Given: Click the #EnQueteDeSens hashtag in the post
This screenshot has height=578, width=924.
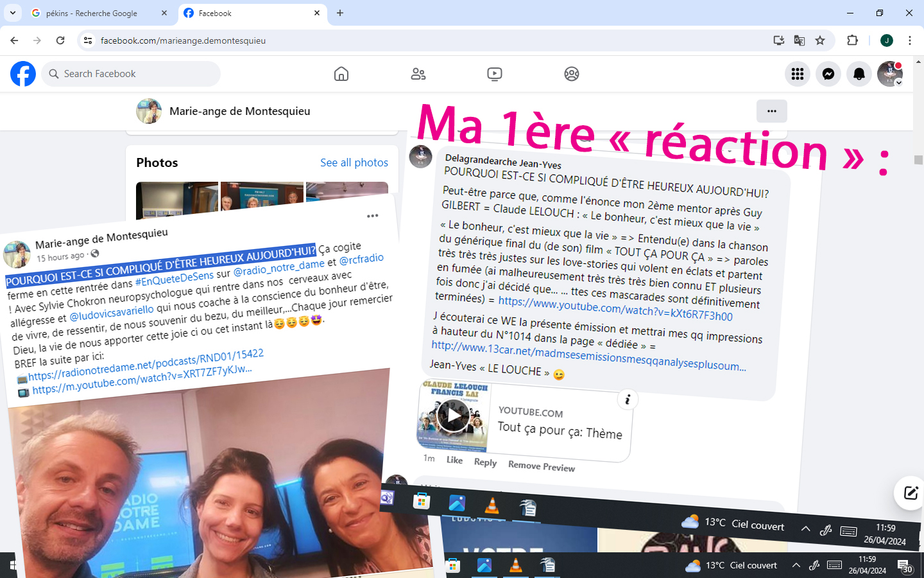Looking at the screenshot, I should 175,279.
